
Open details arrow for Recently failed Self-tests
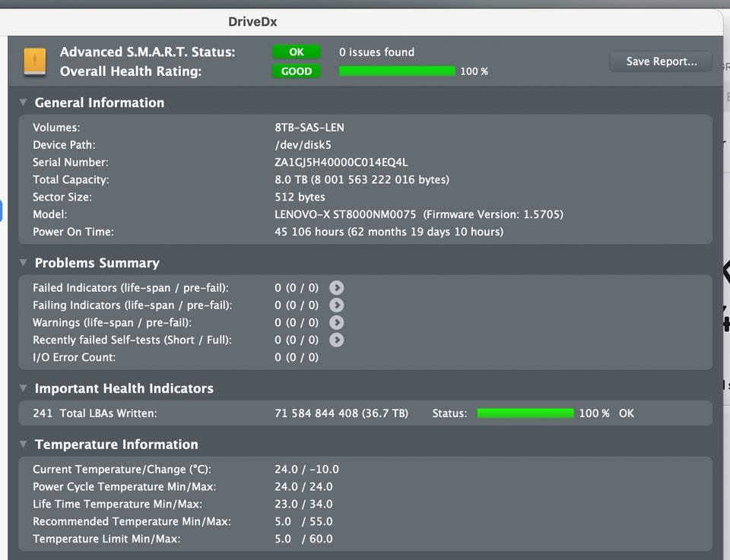337,340
